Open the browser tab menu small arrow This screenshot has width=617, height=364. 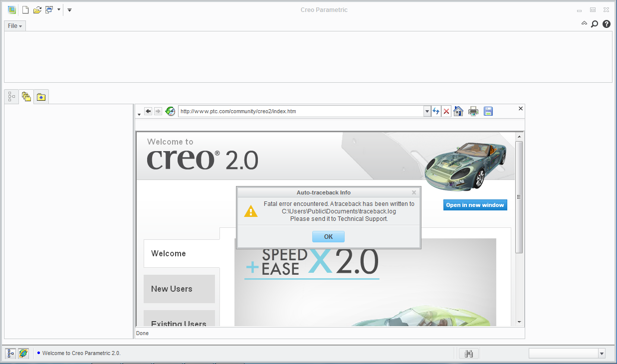(x=139, y=115)
